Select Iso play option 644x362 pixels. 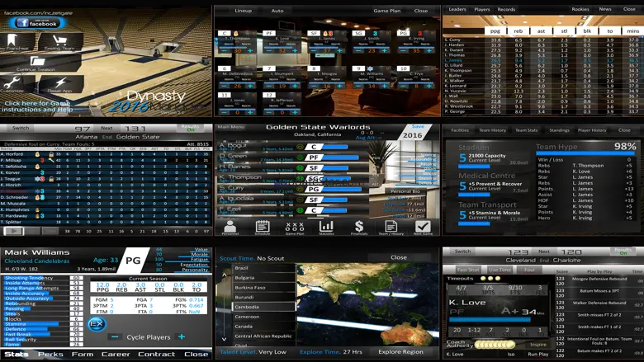pos(511,355)
